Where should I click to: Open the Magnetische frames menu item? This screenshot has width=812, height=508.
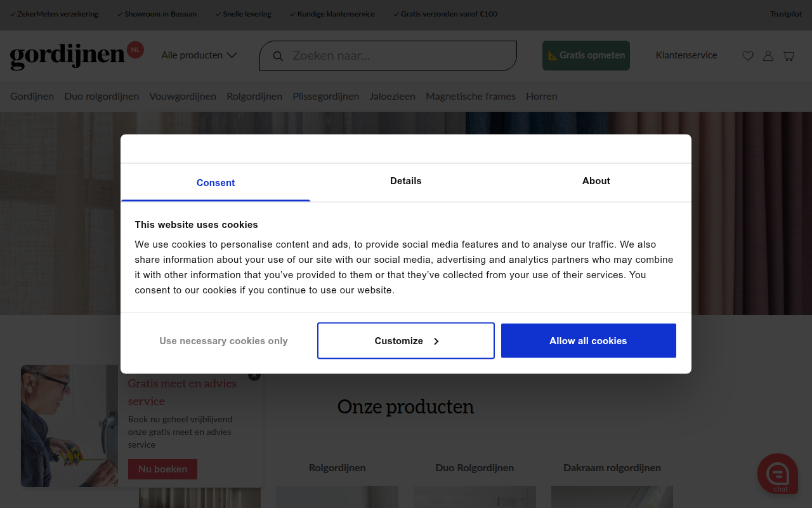coord(471,97)
